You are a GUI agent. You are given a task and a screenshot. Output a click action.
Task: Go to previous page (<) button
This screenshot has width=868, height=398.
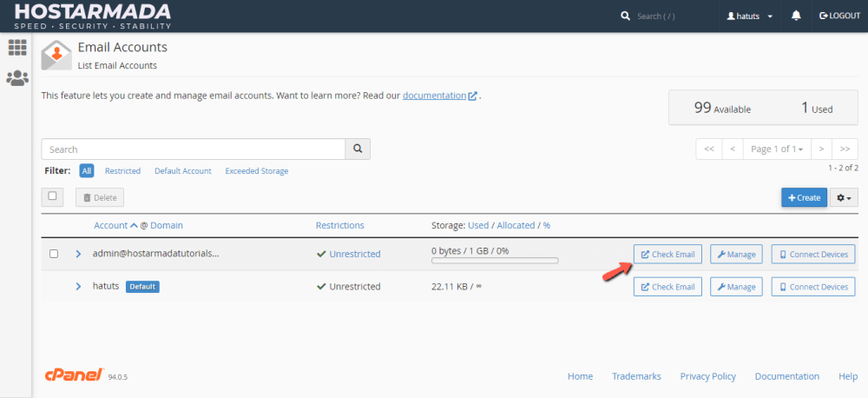733,149
